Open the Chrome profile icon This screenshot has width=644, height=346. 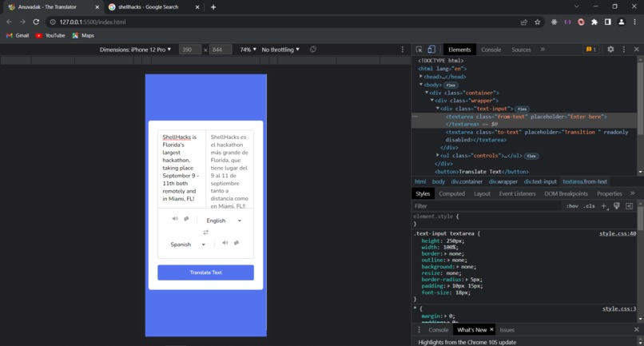pos(622,22)
